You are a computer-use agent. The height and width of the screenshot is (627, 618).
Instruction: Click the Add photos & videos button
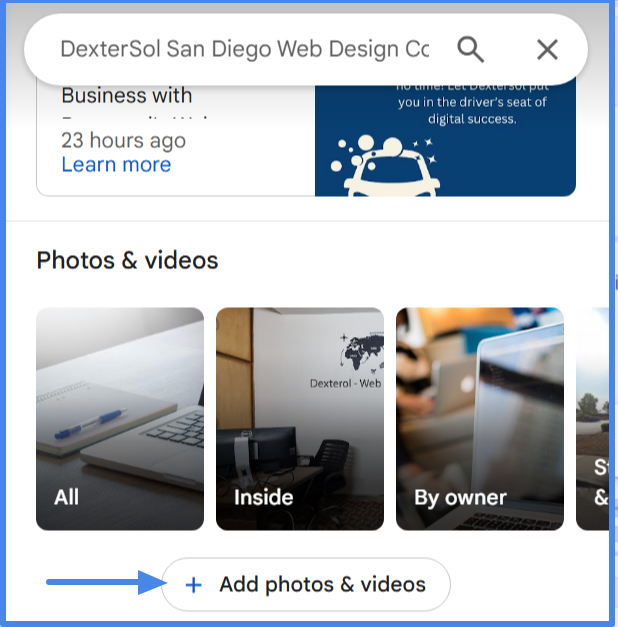pyautogui.click(x=306, y=584)
